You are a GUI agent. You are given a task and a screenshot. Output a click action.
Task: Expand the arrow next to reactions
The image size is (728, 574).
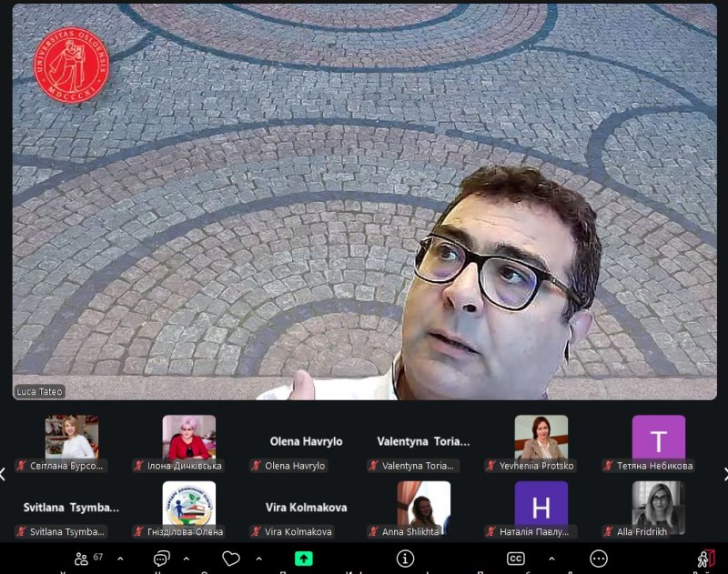point(258,559)
